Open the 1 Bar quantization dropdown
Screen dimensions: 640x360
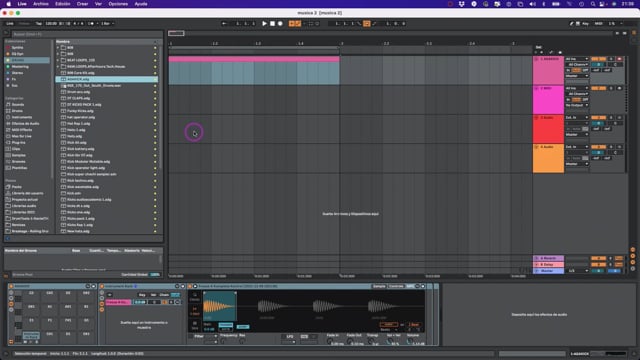tap(107, 24)
